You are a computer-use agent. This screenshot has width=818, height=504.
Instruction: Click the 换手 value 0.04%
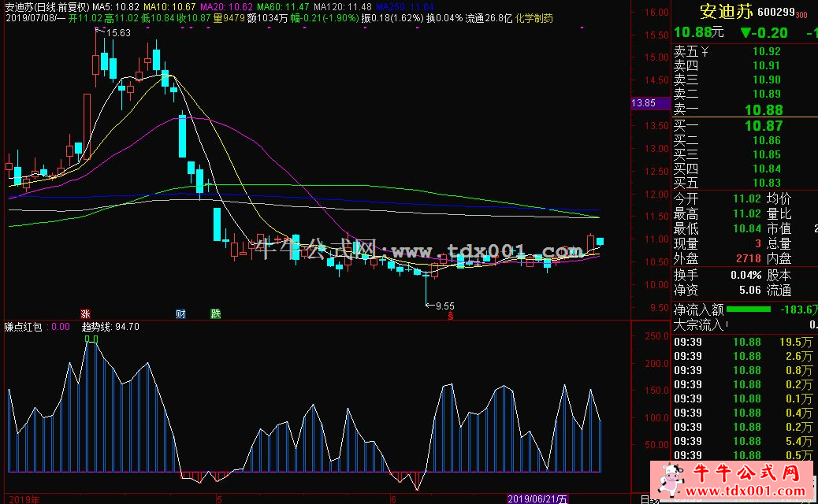coord(746,275)
